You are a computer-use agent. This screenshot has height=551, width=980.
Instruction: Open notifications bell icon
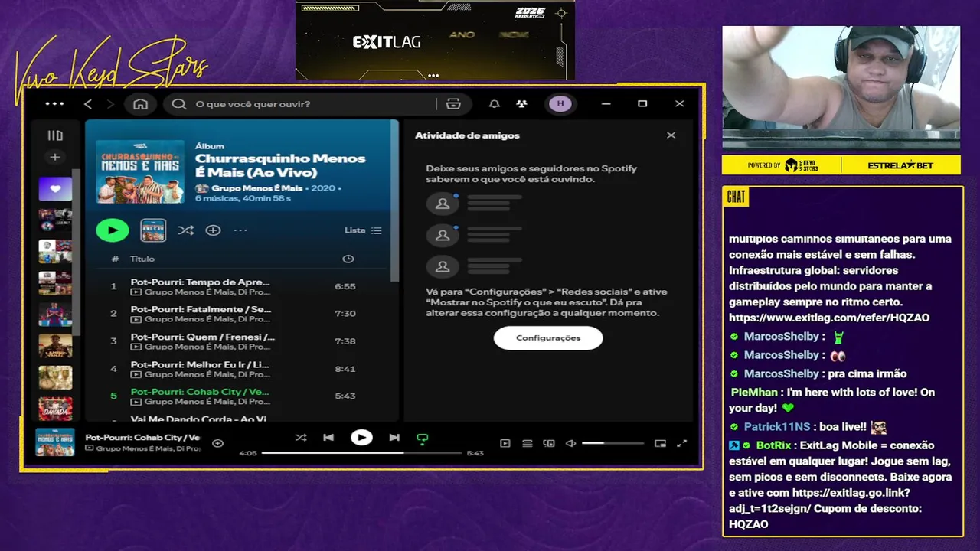point(495,104)
